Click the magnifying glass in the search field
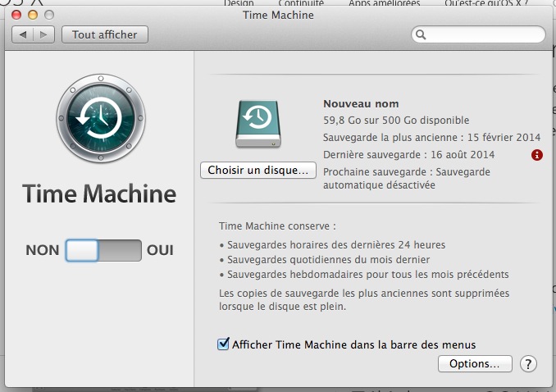556x392 pixels. point(421,35)
